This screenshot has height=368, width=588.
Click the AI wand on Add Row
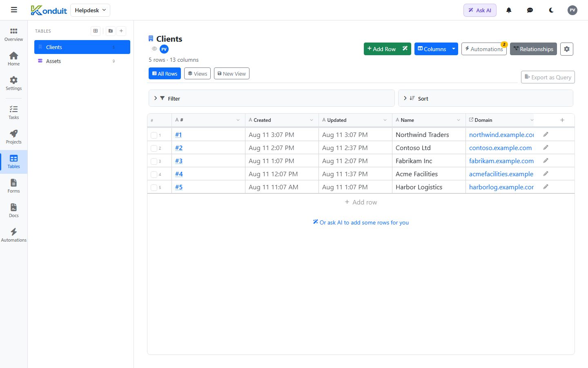click(x=405, y=49)
